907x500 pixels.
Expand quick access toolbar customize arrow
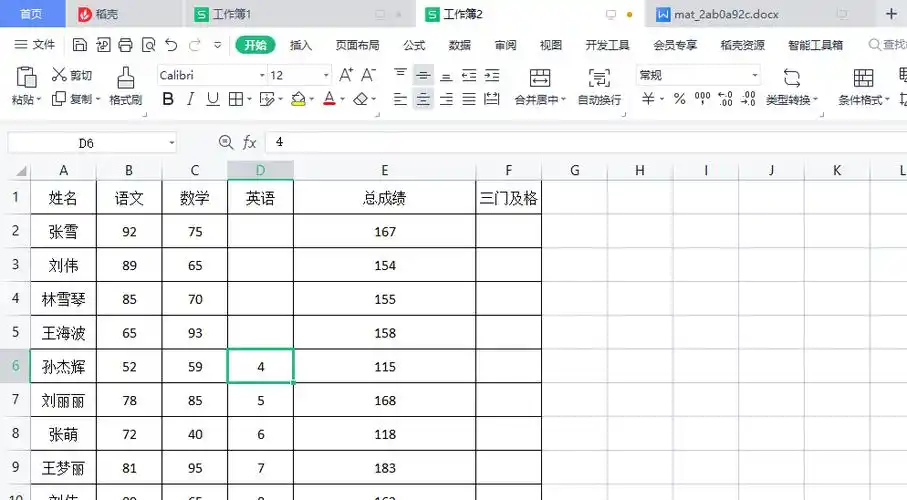(217, 45)
